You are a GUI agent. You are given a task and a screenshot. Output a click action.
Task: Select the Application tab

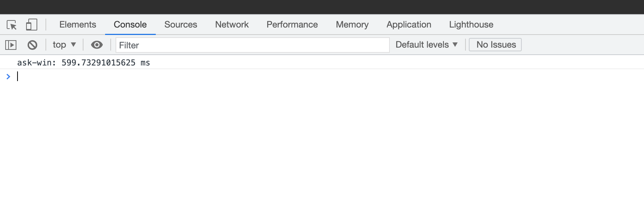(x=409, y=25)
